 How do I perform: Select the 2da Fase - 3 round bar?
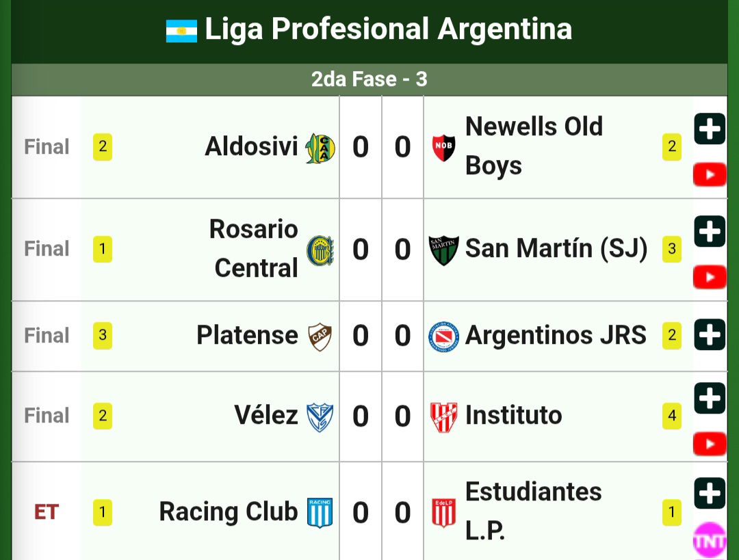point(369,79)
